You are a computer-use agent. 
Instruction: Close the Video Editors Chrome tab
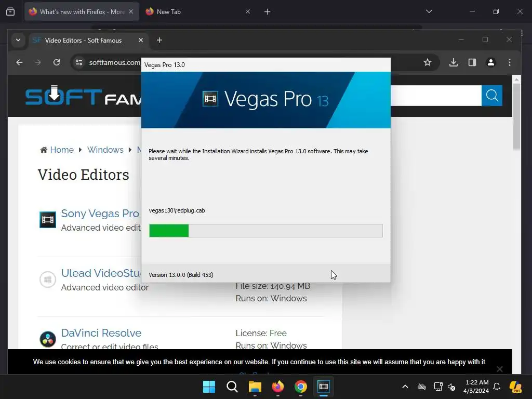pos(141,40)
